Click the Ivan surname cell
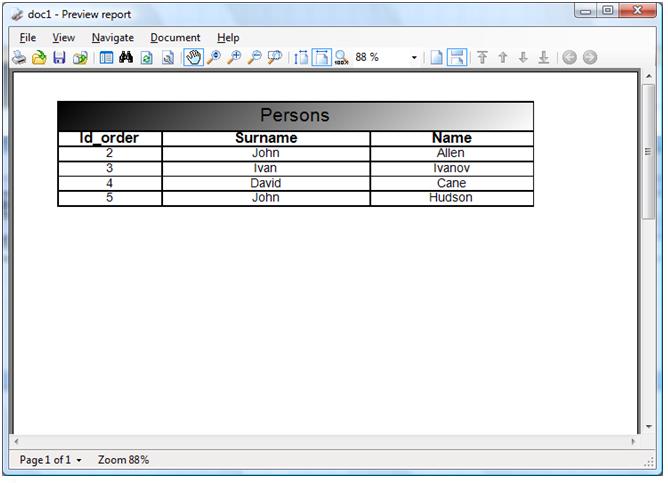The image size is (668, 483). (266, 168)
